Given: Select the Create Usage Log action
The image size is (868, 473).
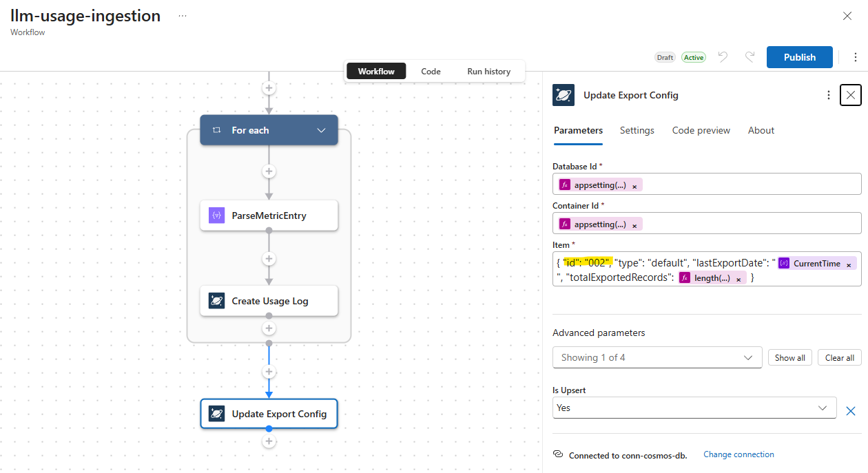Looking at the screenshot, I should tap(269, 301).
